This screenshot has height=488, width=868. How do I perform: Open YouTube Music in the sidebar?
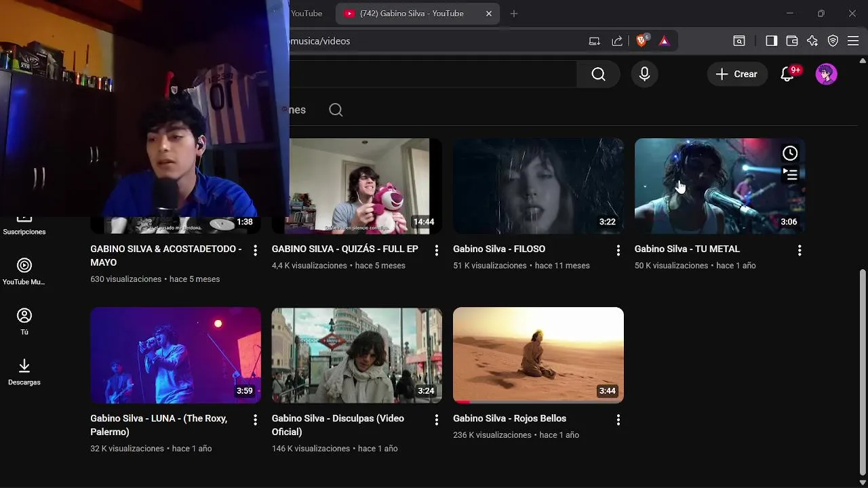click(x=24, y=271)
